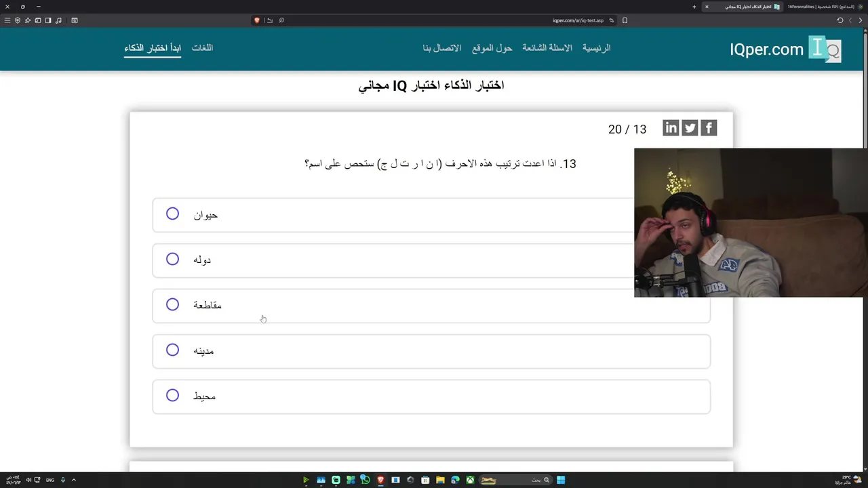This screenshot has width=868, height=488.
Task: Select the answer دوله
Action: coord(431,260)
